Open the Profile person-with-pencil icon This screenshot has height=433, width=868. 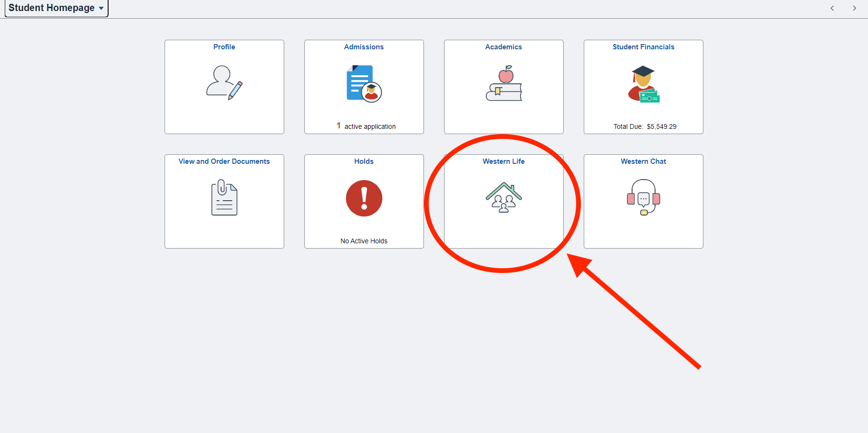click(x=224, y=83)
